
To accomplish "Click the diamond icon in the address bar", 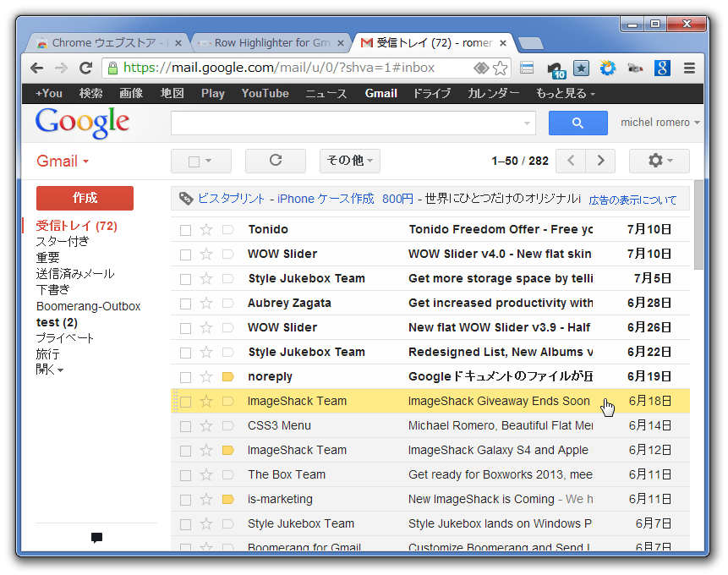I will [481, 68].
